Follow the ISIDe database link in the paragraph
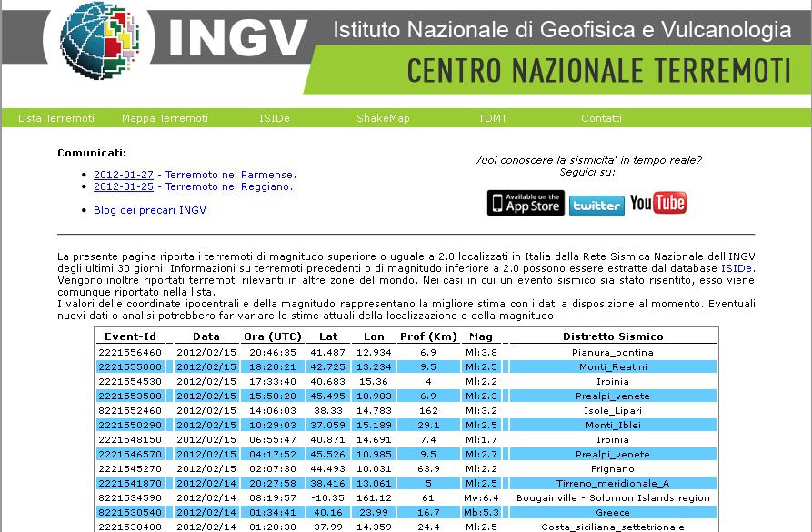Viewport: 812px width, 532px height. coord(737,268)
